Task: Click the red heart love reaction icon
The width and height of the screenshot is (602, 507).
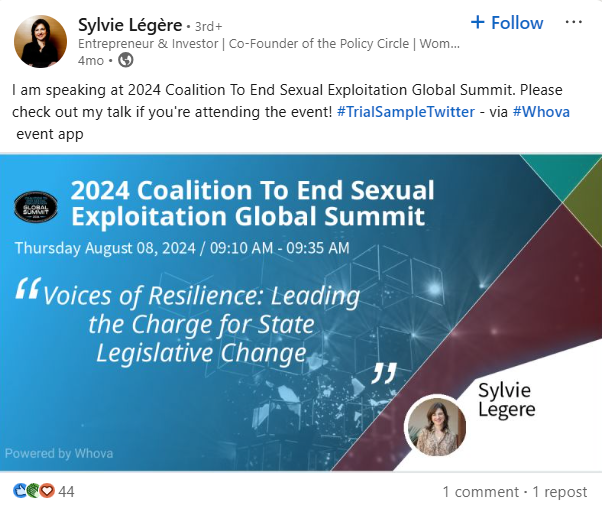Action: (46, 491)
